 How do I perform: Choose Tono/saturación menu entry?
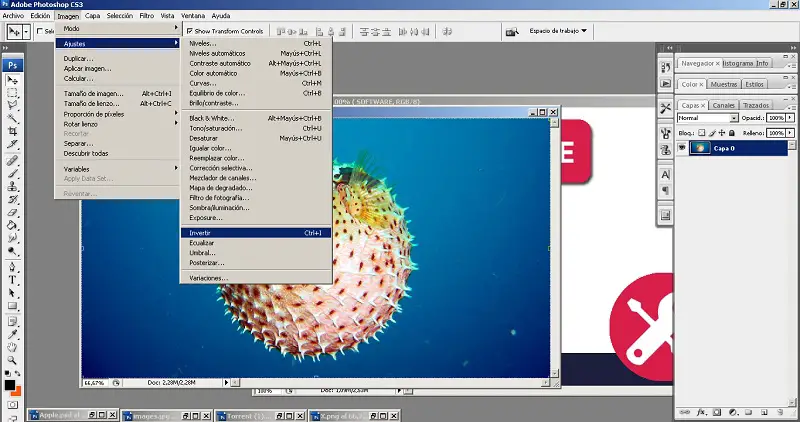pyautogui.click(x=256, y=128)
